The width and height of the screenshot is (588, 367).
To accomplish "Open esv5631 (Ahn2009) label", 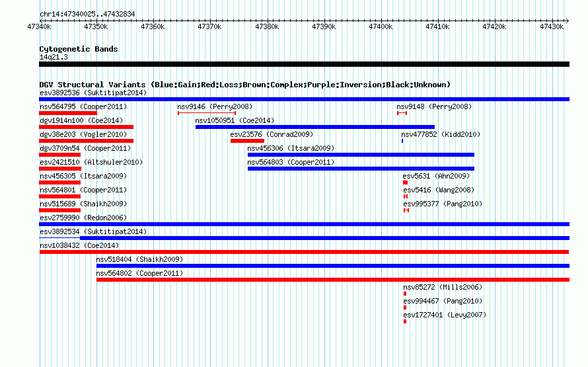I will pyautogui.click(x=436, y=176).
